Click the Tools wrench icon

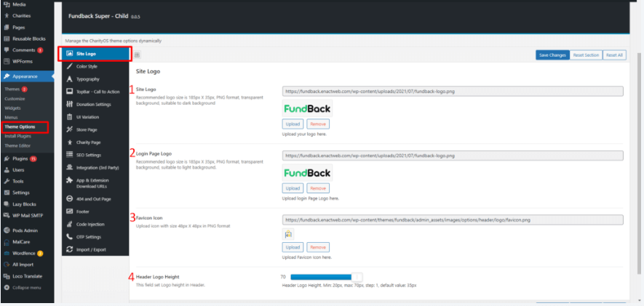[6, 181]
